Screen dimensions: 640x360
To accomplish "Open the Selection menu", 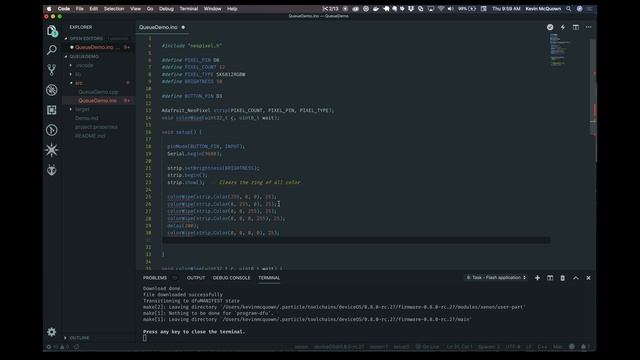I will [x=114, y=9].
